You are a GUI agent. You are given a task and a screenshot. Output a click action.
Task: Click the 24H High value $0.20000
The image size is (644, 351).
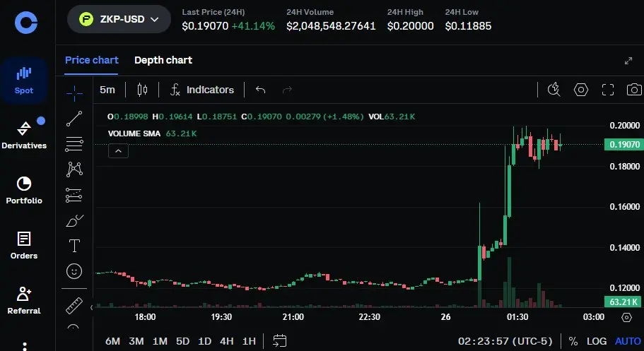(410, 26)
